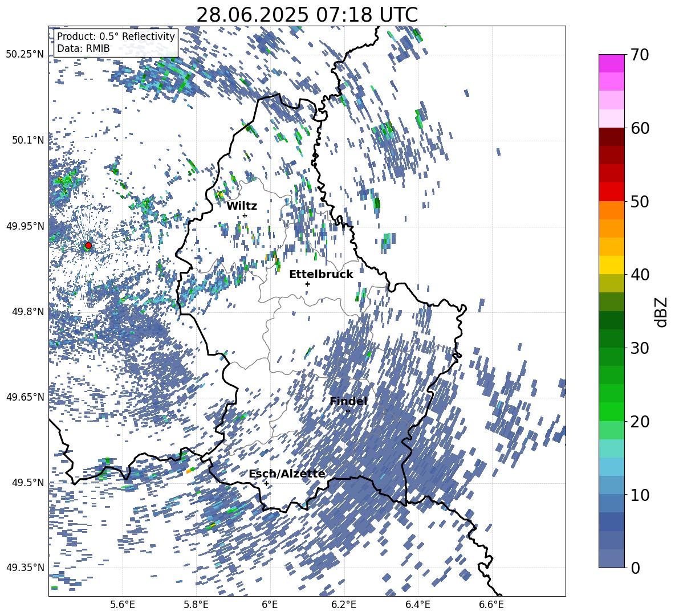Click the Findel city label
This screenshot has width=675, height=616.
point(348,401)
